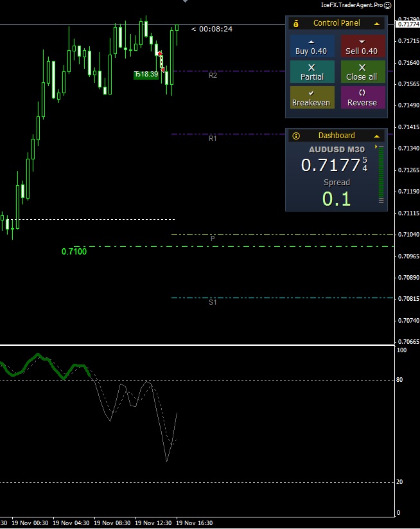Click the Sell 0.40 button
This screenshot has width=420, height=529.
click(363, 46)
